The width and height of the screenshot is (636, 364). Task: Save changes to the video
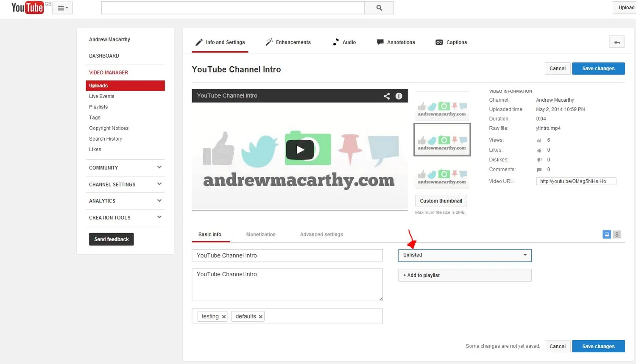click(x=598, y=68)
